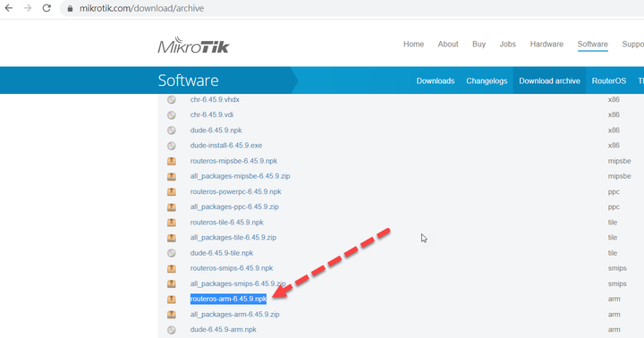644x338 pixels.
Task: Download chr-6.45.9.vhdx file
Action: [215, 99]
